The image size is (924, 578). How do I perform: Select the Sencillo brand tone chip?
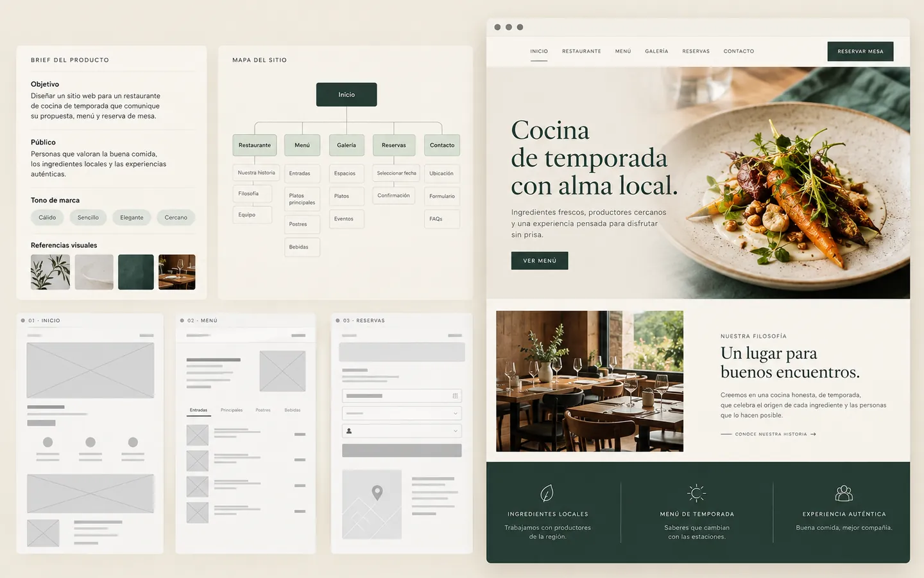coord(88,218)
